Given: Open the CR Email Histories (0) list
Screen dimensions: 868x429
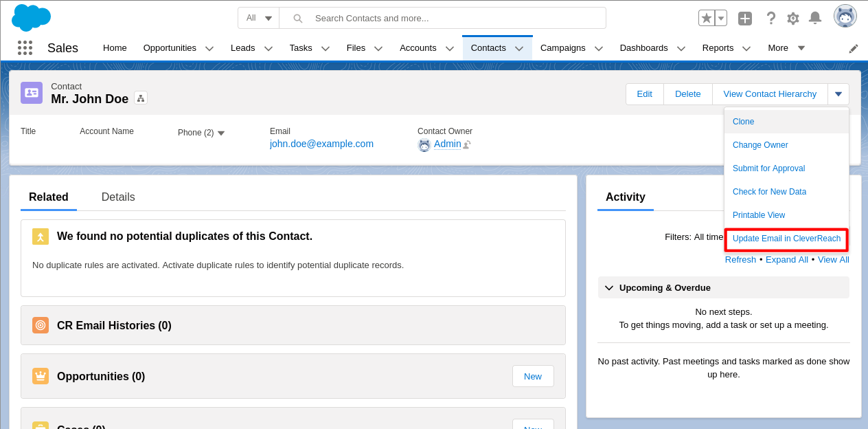Looking at the screenshot, I should [114, 325].
